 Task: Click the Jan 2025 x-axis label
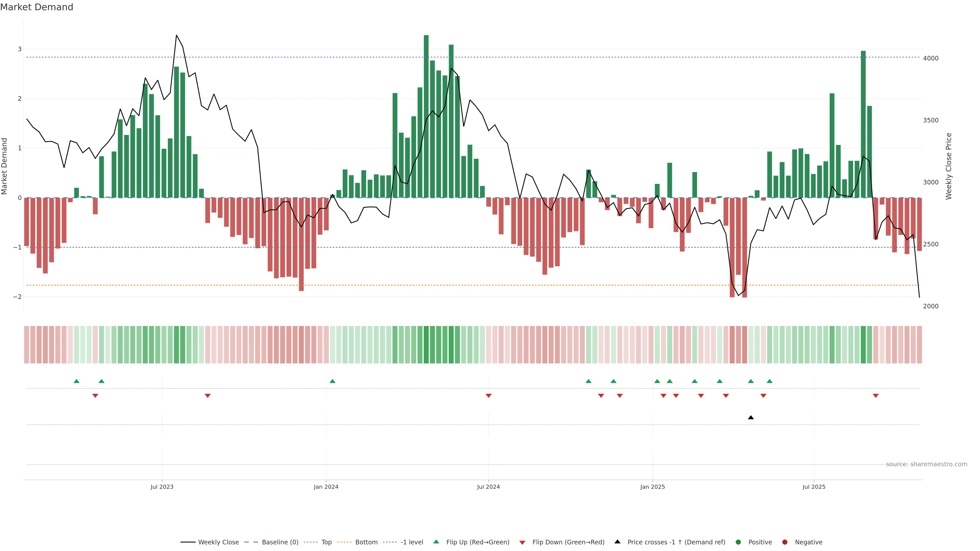(x=653, y=487)
